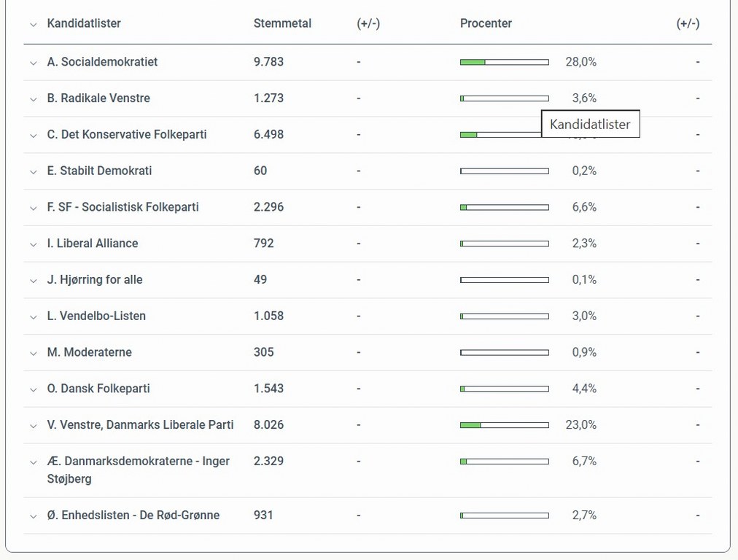
Task: Sort by the Stemmetal column header
Action: pos(282,23)
